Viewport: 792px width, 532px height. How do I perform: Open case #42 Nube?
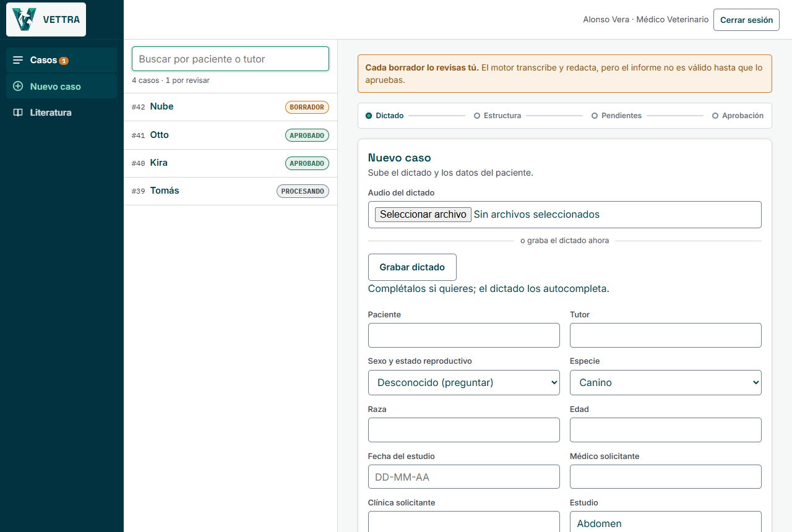230,107
